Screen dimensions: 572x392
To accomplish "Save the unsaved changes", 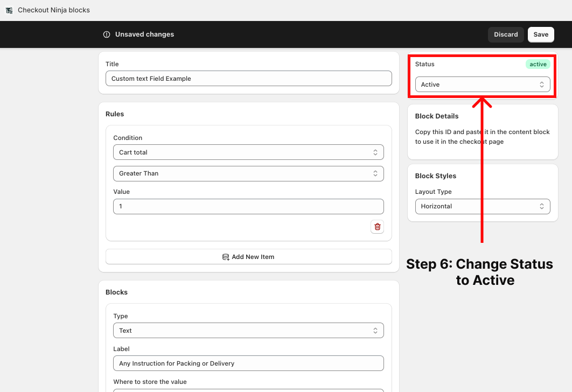I will click(x=540, y=34).
